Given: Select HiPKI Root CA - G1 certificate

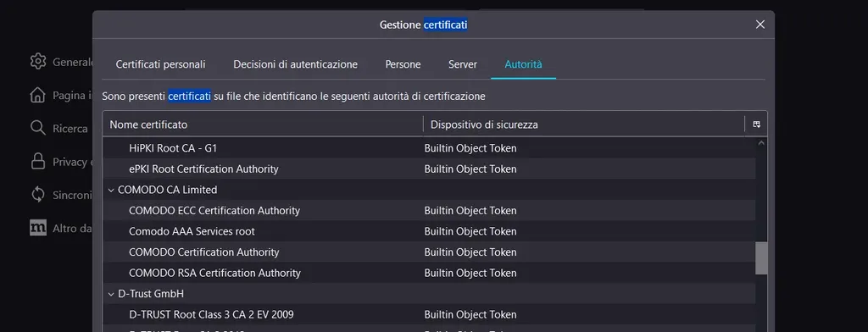Looking at the screenshot, I should [x=429, y=148].
